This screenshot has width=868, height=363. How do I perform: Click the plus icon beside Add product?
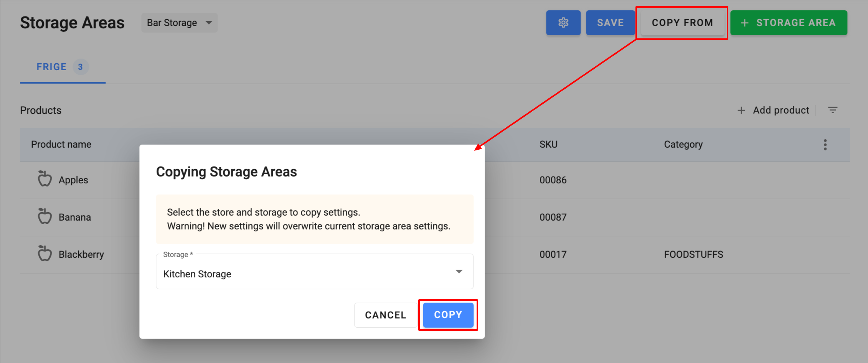coord(741,111)
